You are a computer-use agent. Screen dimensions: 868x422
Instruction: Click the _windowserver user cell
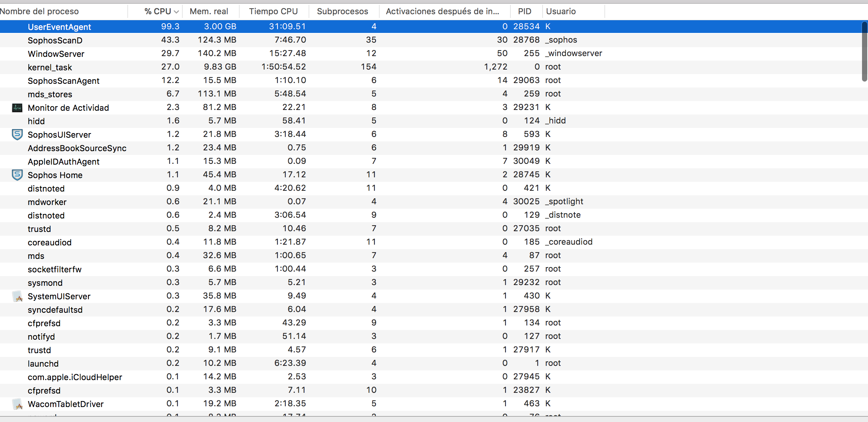click(574, 53)
